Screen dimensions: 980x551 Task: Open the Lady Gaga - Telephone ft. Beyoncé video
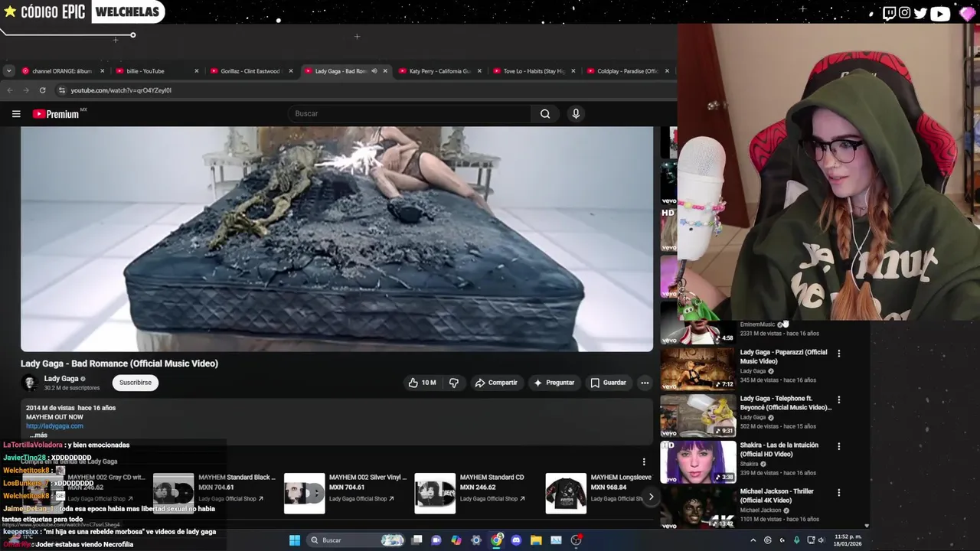pyautogui.click(x=786, y=403)
